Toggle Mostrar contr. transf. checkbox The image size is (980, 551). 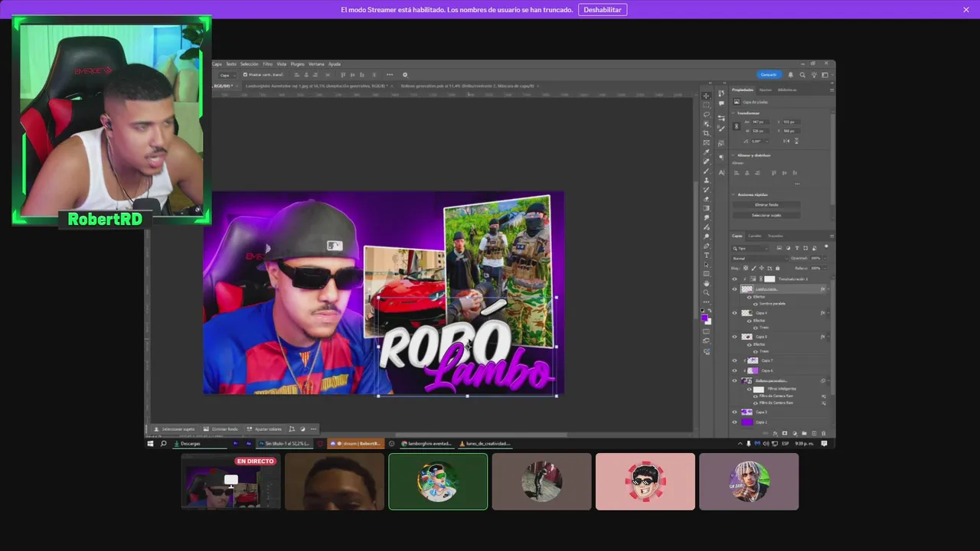tap(245, 74)
